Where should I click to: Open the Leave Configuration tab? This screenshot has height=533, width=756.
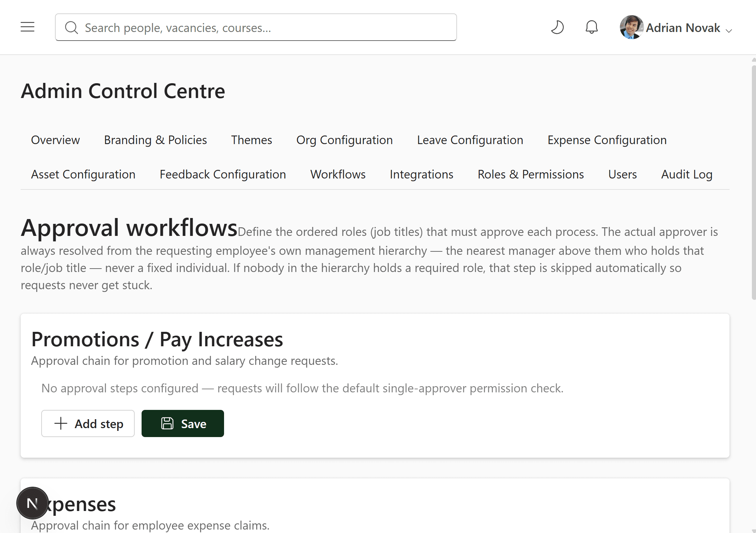coord(470,140)
